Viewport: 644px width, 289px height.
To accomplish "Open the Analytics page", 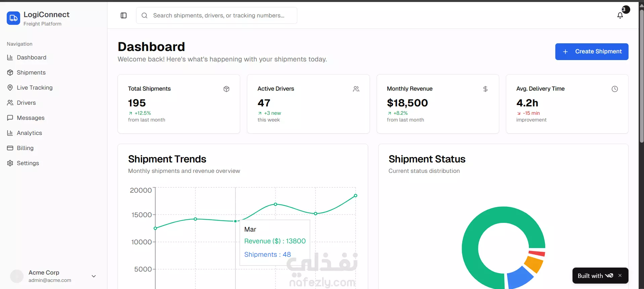I will 29,133.
